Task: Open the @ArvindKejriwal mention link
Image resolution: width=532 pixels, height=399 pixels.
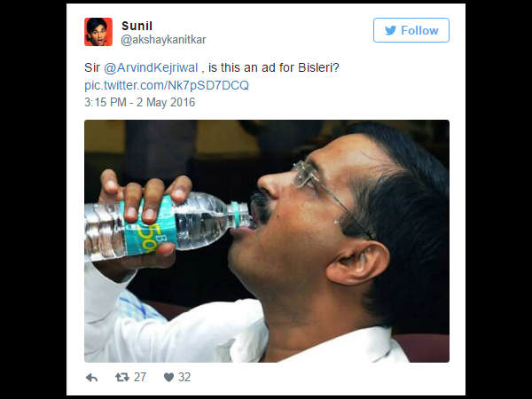Action: [x=151, y=67]
